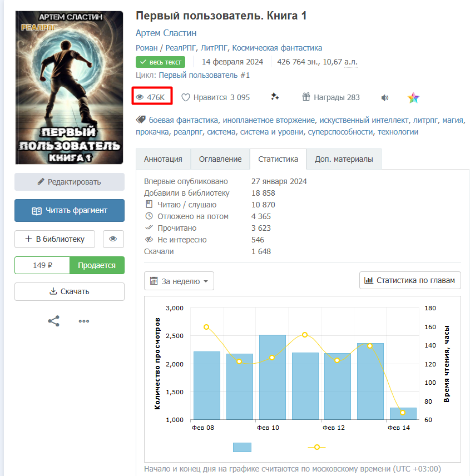Toggle the blue bars legend swatch
Image resolution: width=470 pixels, height=476 pixels.
242,447
